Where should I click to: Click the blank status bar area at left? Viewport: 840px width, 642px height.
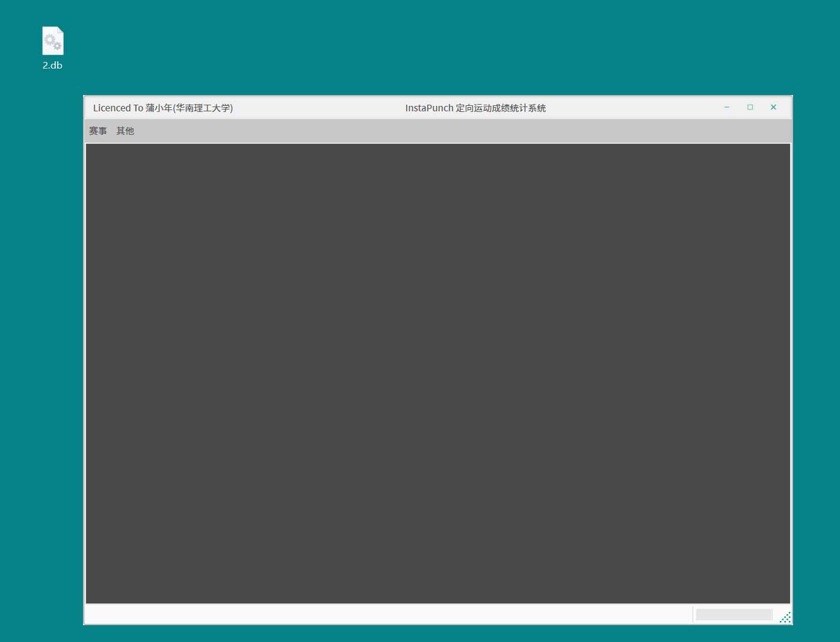(x=361, y=614)
